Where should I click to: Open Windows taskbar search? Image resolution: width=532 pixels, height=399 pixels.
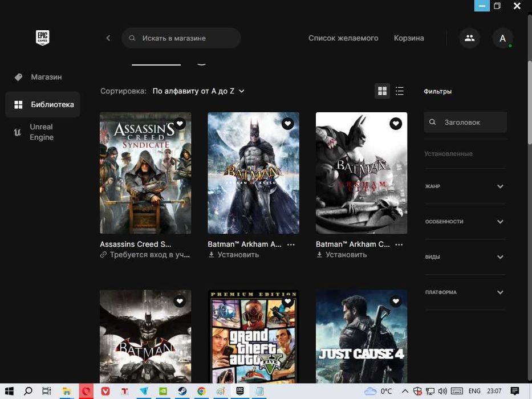coord(28,391)
